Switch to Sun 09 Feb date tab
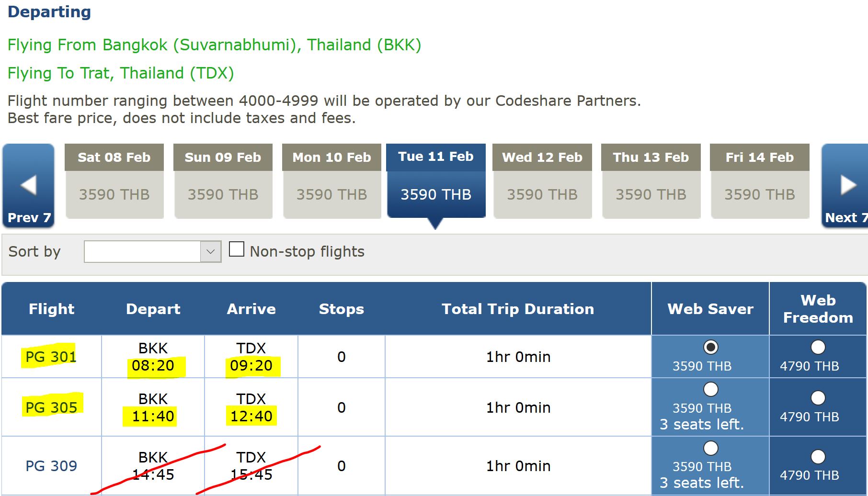Screen dimensions: 868x496 point(223,181)
